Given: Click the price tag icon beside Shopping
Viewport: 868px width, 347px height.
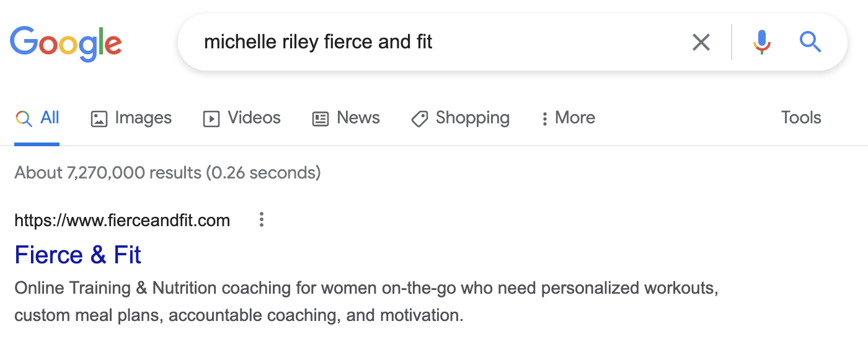Looking at the screenshot, I should (x=420, y=118).
